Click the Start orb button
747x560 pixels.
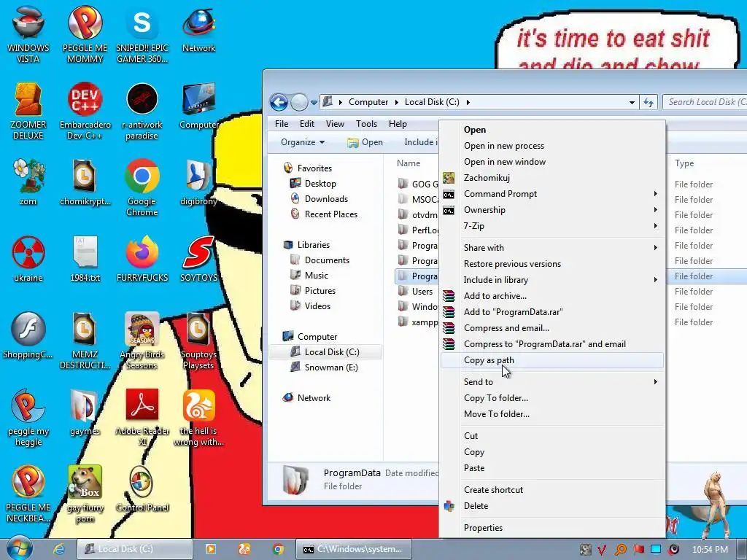[x=19, y=548]
